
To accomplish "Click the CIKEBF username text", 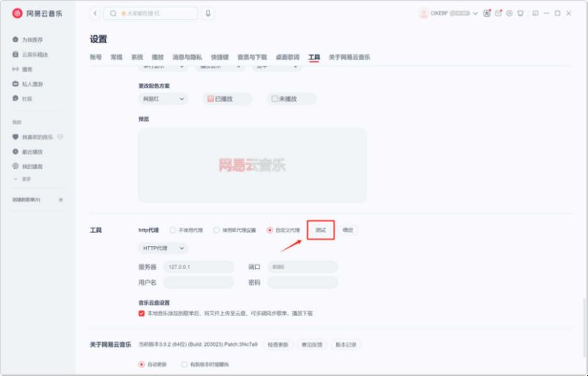I will pyautogui.click(x=439, y=13).
